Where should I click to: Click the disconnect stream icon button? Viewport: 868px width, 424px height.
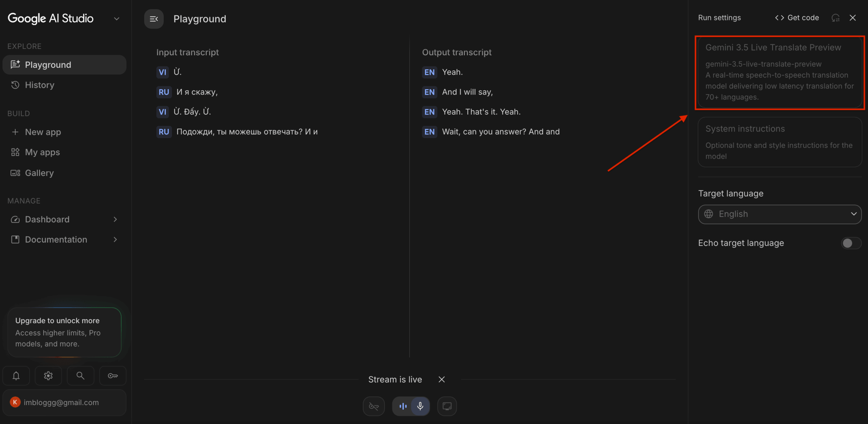tap(374, 406)
